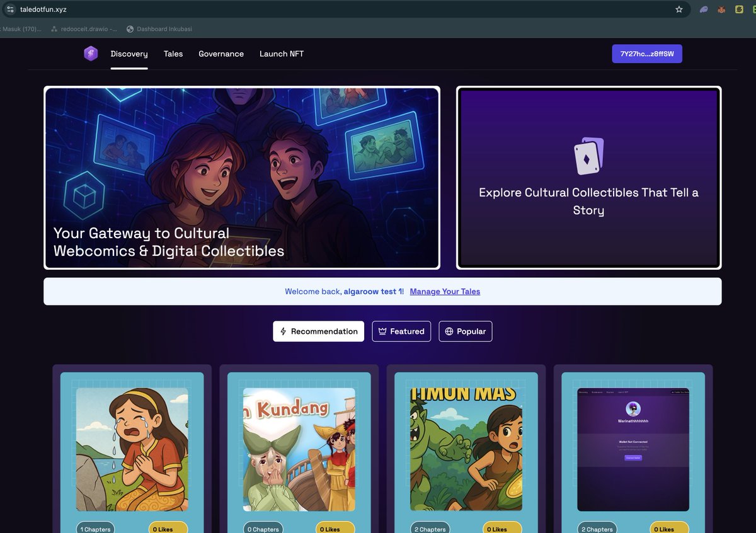Select the Recommendation filter
This screenshot has height=533, width=756.
318,331
